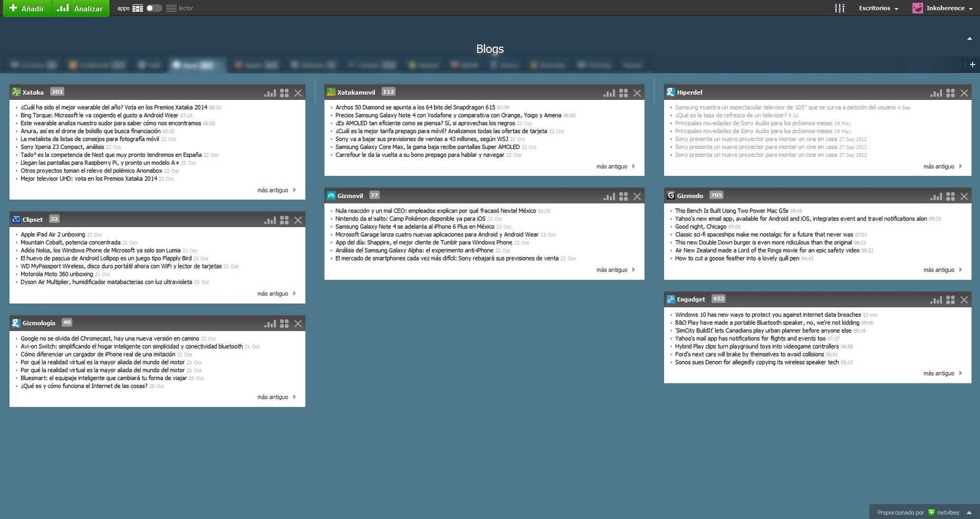The image size is (980, 519).
Task: Open the dashboard settings sliders icon
Action: 840,8
